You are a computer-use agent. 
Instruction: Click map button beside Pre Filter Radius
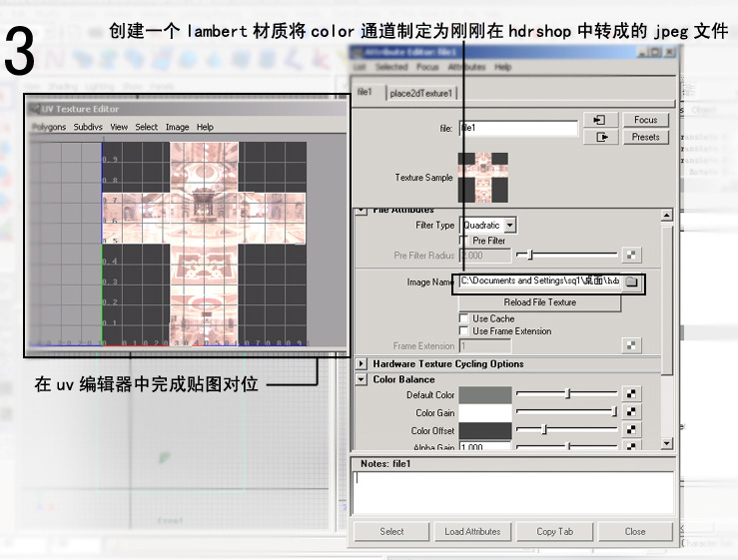pyautogui.click(x=631, y=256)
